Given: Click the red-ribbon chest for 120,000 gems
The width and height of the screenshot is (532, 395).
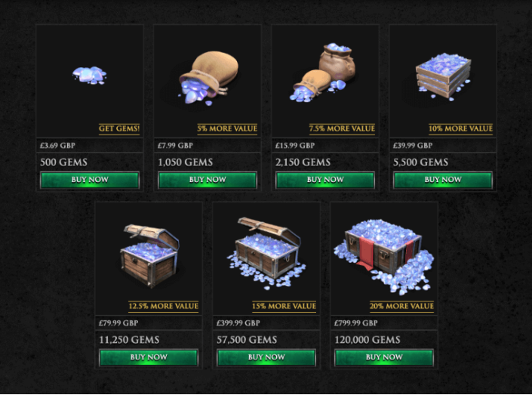Looking at the screenshot, I should (x=384, y=257).
